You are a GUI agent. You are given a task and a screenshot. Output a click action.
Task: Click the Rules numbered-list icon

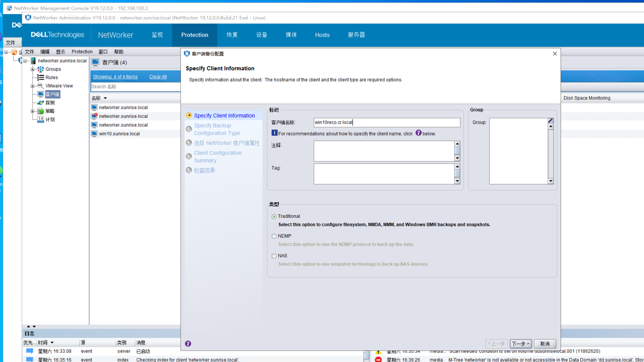coord(41,77)
